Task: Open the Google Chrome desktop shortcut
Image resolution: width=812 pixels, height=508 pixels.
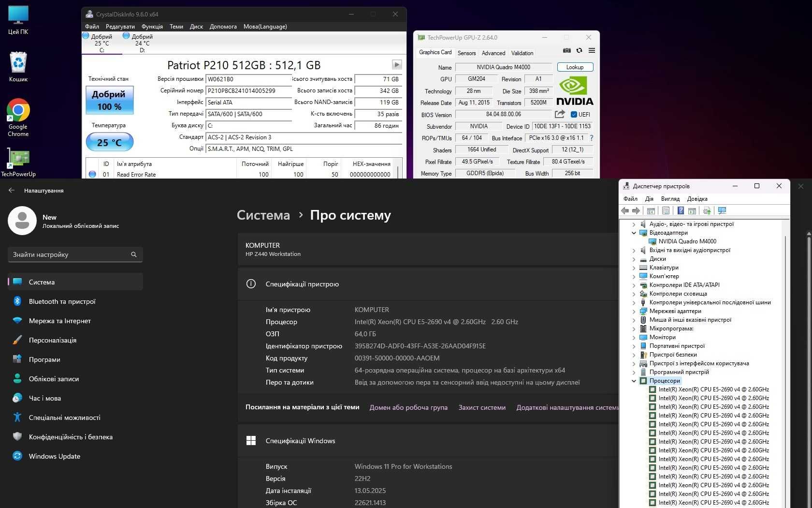Action: [x=18, y=118]
